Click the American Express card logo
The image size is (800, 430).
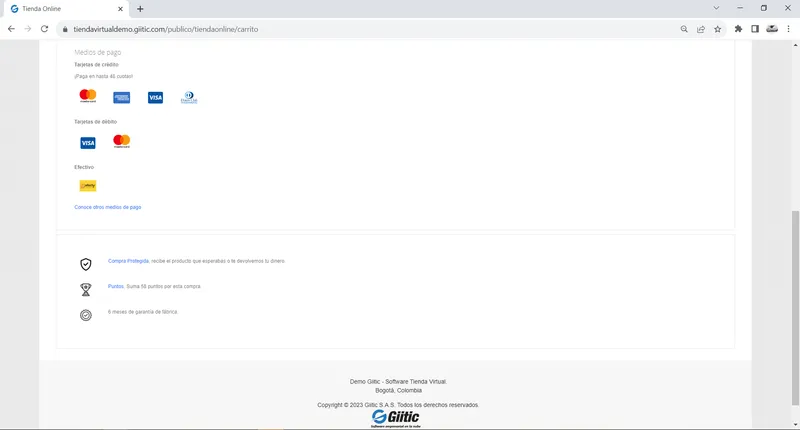click(121, 97)
